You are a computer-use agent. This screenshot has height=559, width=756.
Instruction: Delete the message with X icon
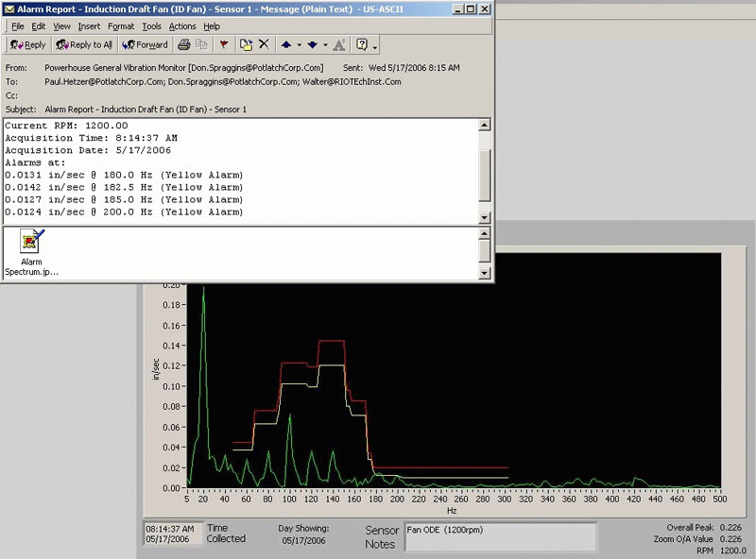[x=264, y=44]
